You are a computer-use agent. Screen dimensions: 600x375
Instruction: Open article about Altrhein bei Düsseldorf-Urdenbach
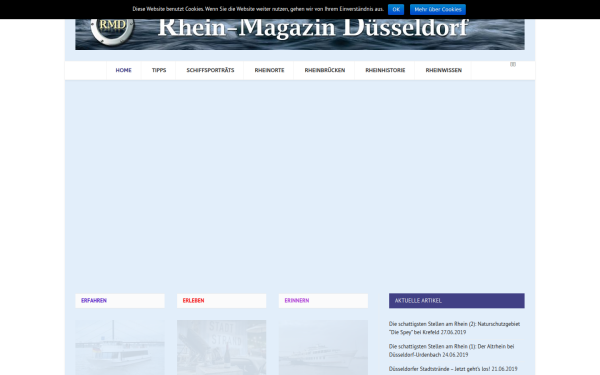[451, 351]
